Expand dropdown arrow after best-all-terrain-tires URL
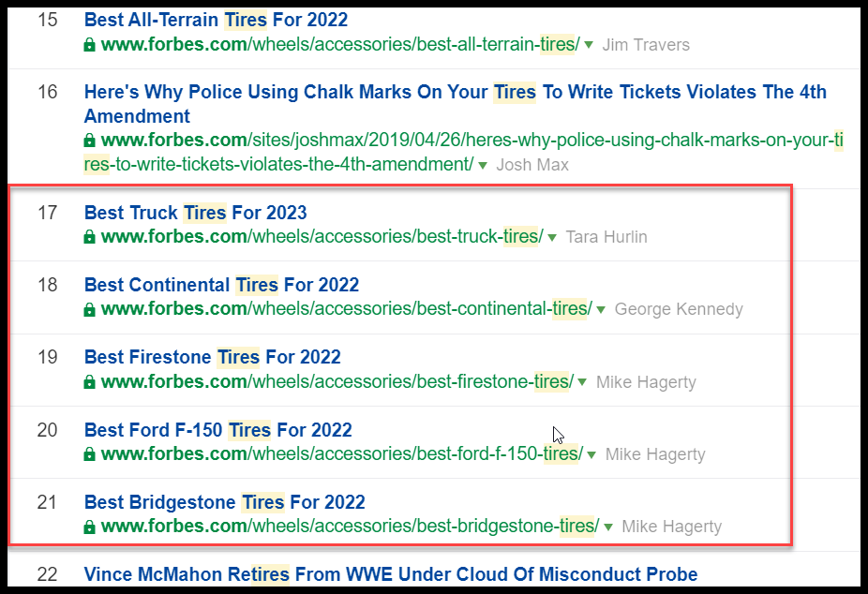868x594 pixels. [589, 45]
